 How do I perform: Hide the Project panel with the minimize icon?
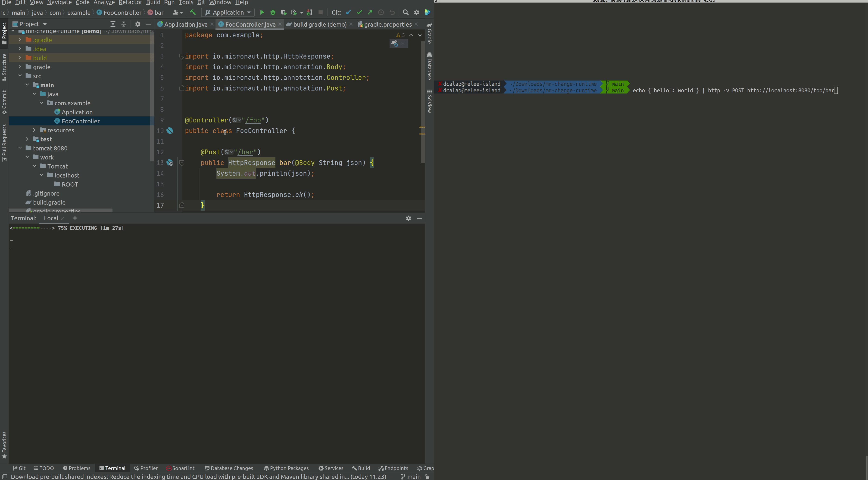coord(149,24)
